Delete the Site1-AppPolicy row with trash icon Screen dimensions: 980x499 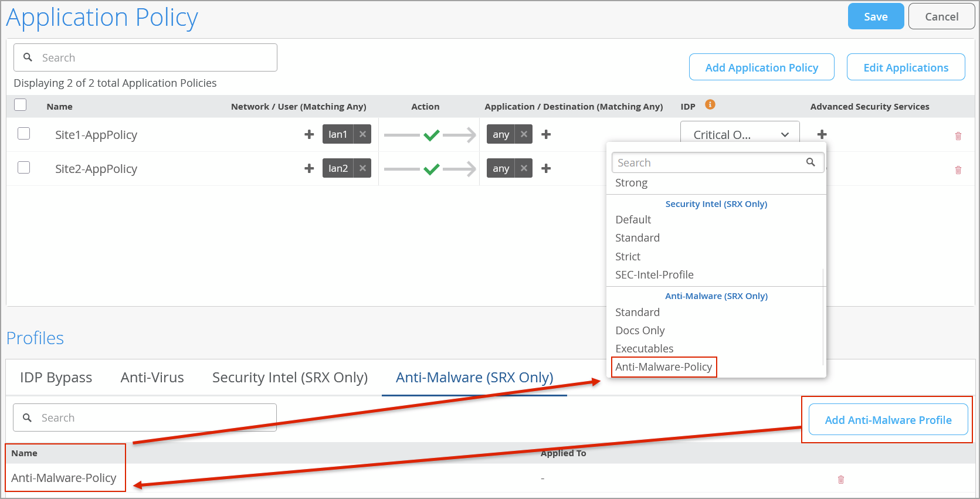pyautogui.click(x=958, y=136)
